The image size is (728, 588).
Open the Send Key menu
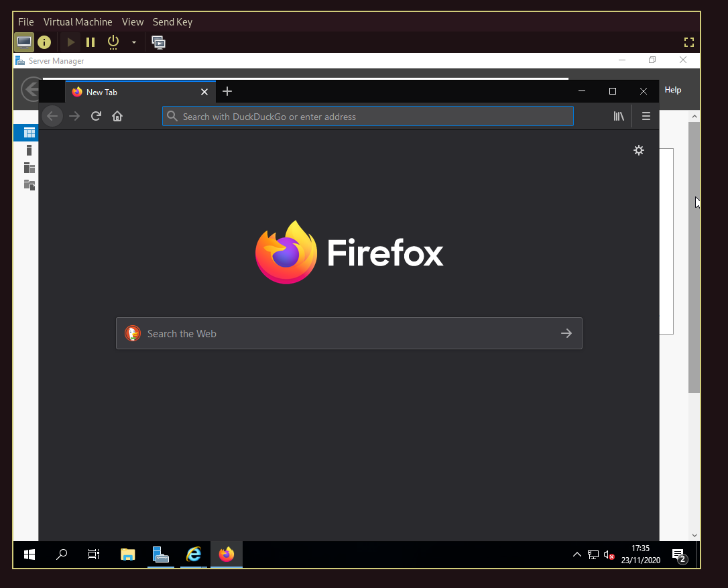coord(172,22)
